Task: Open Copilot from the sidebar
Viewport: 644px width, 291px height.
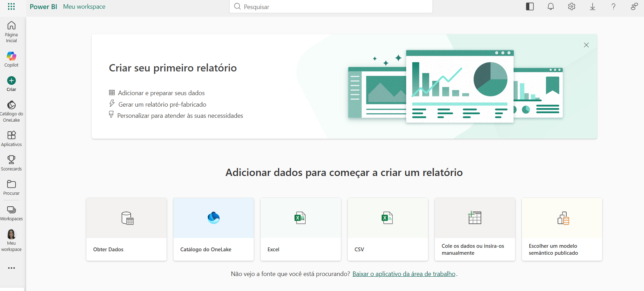Action: click(11, 59)
